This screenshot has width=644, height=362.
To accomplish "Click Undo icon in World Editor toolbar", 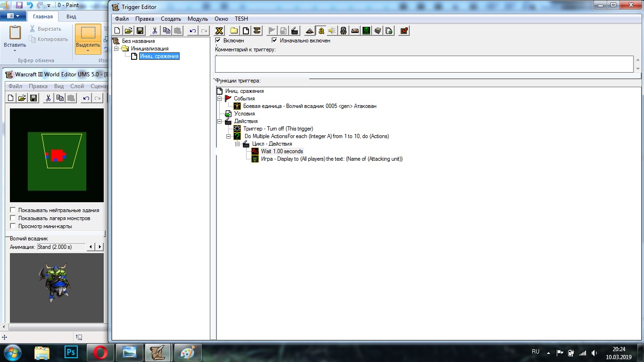I will point(86,98).
